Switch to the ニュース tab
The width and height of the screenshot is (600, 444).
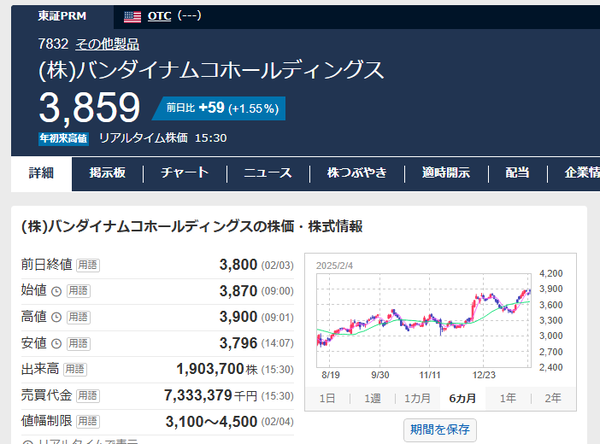click(268, 173)
